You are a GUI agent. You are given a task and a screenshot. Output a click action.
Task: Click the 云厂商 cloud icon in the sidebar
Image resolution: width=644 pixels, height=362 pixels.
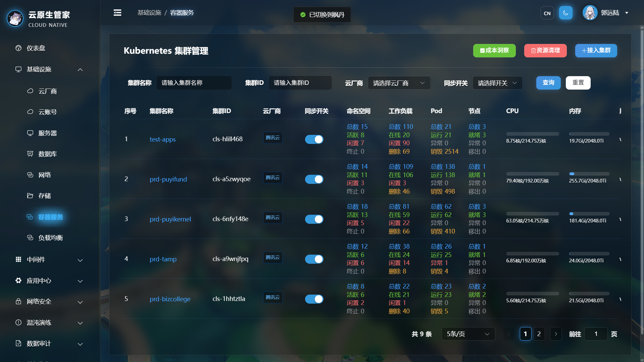(30, 91)
